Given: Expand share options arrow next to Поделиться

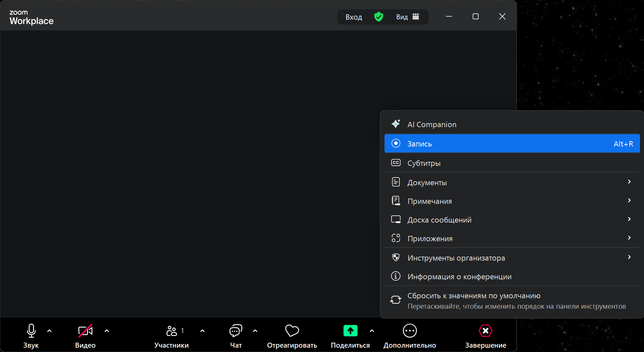Looking at the screenshot, I should click(372, 331).
